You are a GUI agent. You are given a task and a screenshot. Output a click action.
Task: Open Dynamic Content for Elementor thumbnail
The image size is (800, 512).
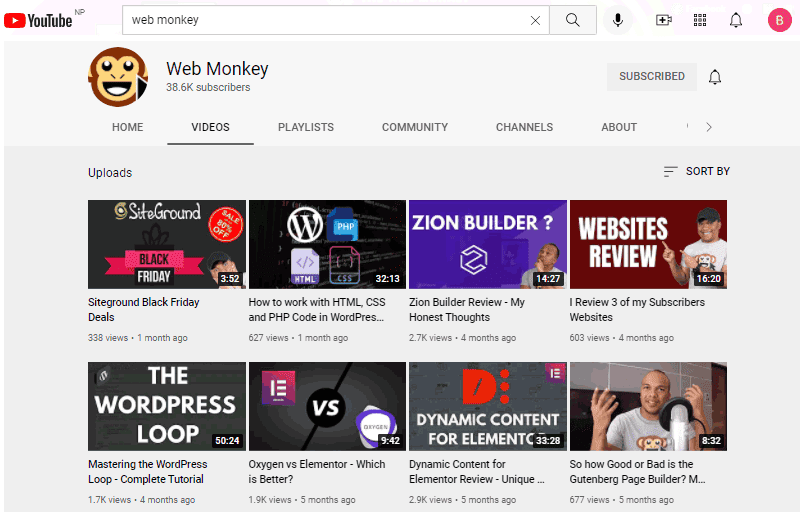point(488,406)
